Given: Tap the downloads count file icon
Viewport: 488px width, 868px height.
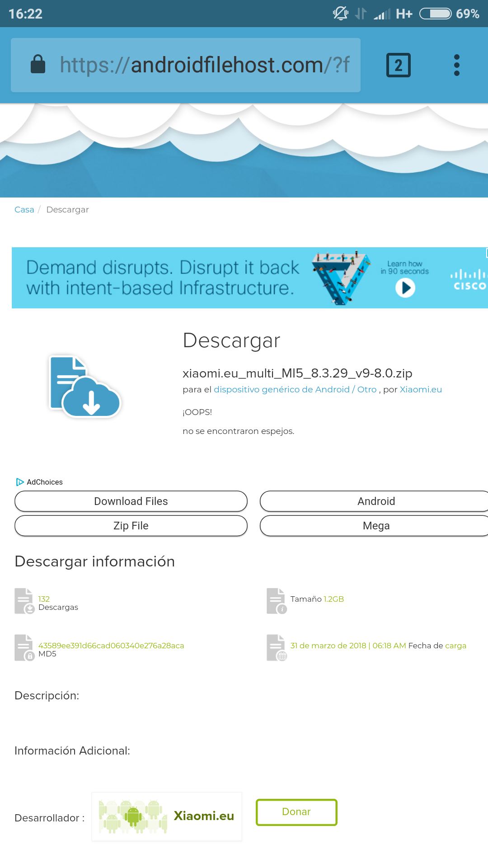Looking at the screenshot, I should [x=24, y=601].
